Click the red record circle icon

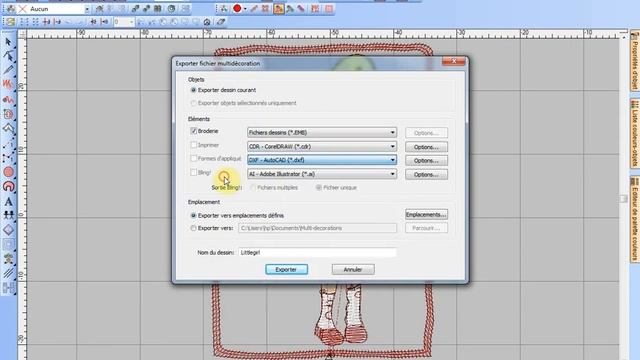[237, 9]
